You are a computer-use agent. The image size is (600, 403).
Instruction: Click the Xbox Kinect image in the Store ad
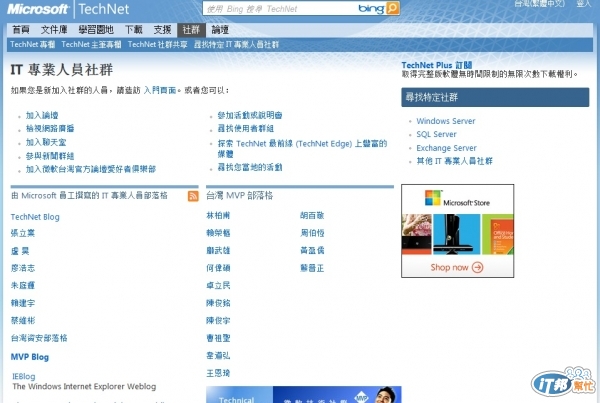457,234
